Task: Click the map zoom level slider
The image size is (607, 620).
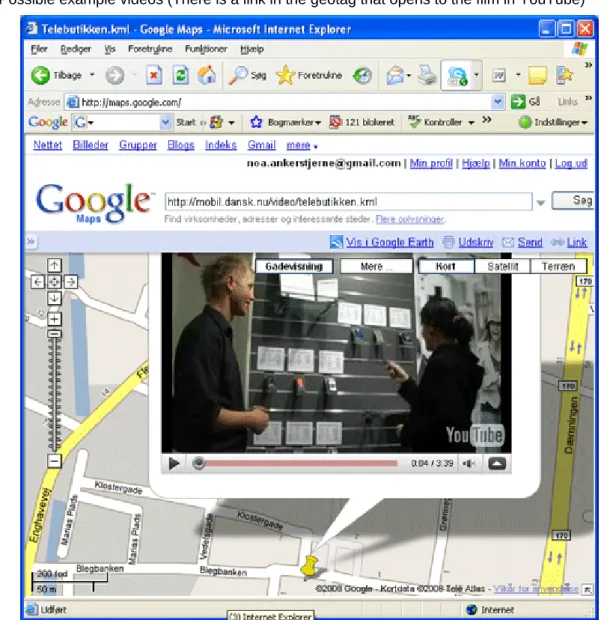Action: pos(55,335)
